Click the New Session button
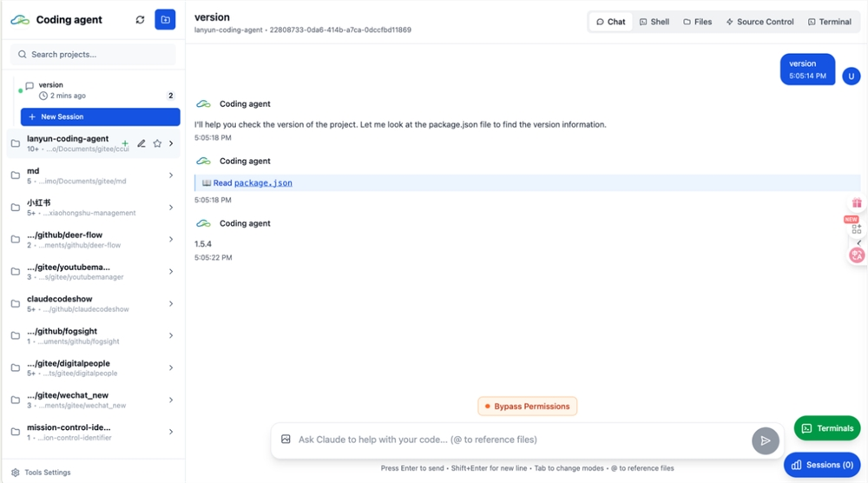Viewport: 868px width, 483px height. point(100,117)
